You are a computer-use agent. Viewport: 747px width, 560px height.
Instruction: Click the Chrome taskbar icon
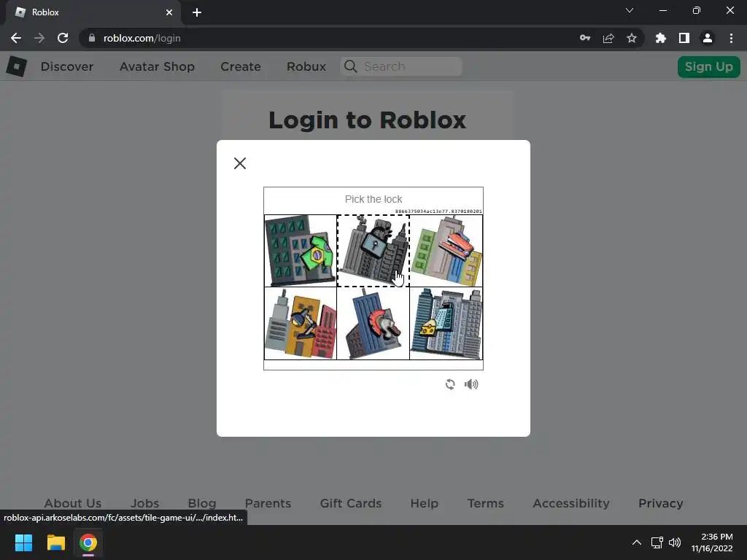click(88, 542)
